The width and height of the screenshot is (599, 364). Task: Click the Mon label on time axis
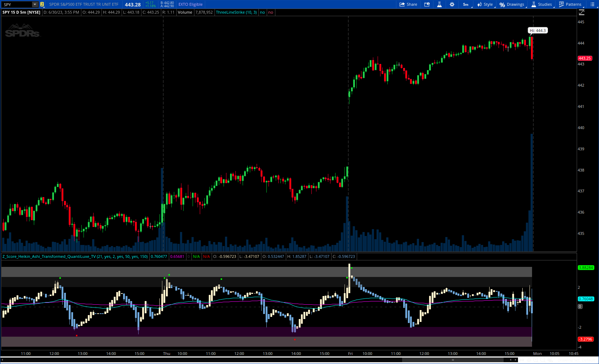click(x=537, y=354)
